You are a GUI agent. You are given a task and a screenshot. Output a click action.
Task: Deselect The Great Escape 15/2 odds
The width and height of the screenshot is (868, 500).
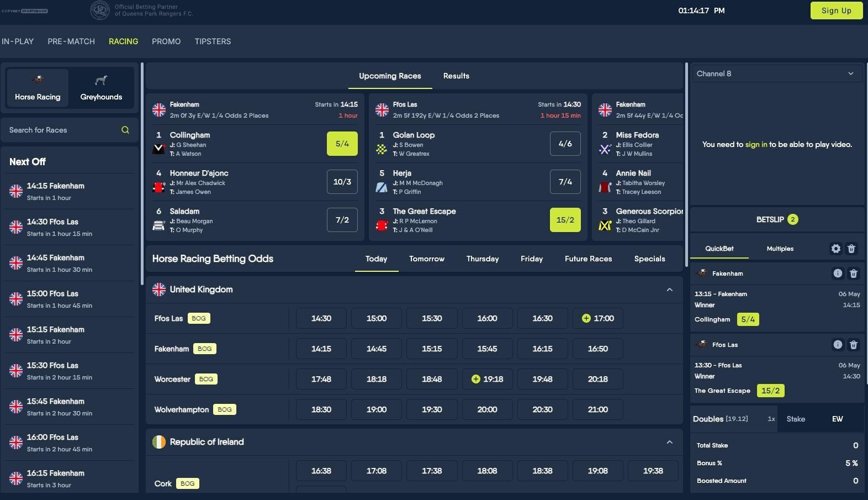point(565,220)
